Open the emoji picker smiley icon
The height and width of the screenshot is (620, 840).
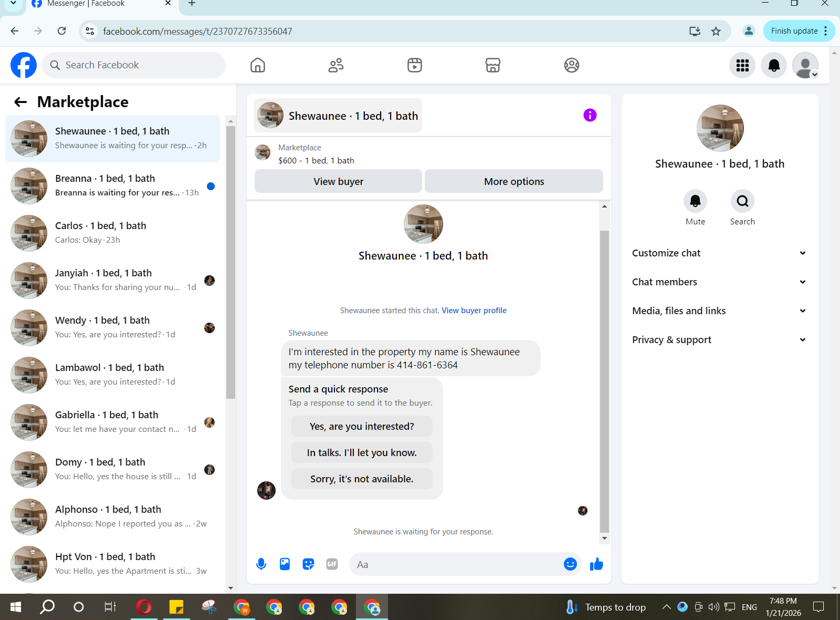tap(570, 564)
